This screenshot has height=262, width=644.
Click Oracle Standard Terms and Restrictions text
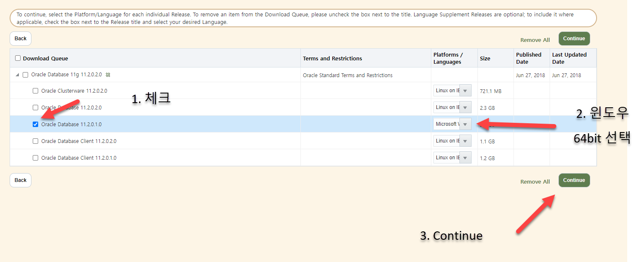click(x=348, y=75)
